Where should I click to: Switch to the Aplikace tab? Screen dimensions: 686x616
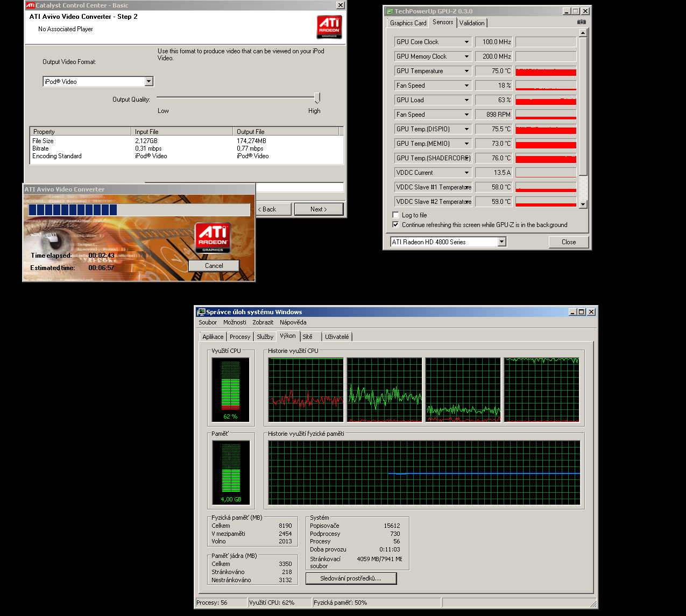[x=213, y=337]
